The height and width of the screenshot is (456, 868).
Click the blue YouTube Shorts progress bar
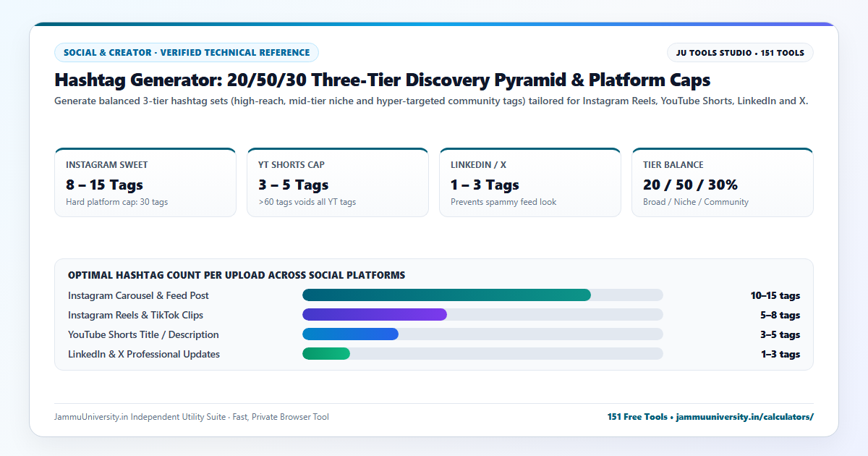(x=350, y=334)
